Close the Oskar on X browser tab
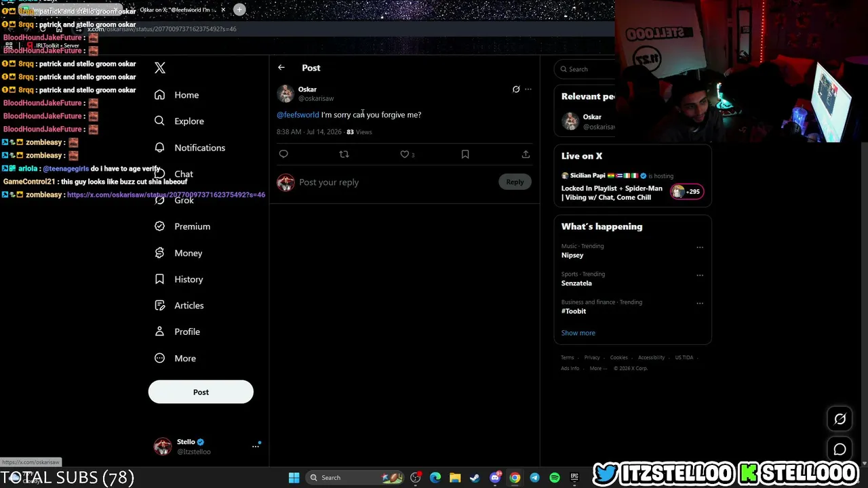This screenshot has height=488, width=868. pyautogui.click(x=224, y=10)
